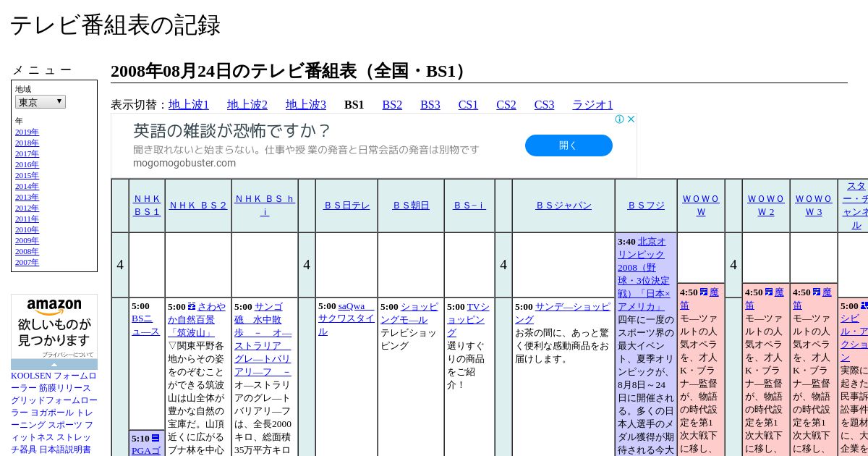
Task: Open the 2019年 year link
Action: (x=27, y=132)
